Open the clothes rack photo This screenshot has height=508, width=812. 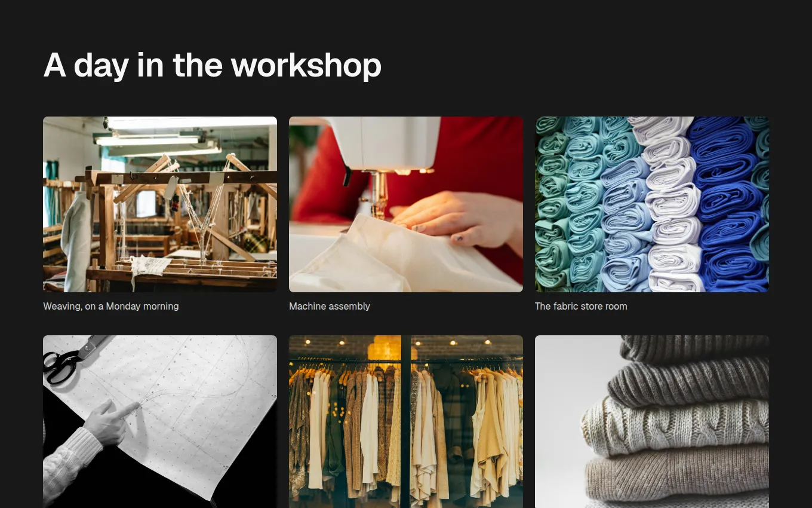(406, 421)
